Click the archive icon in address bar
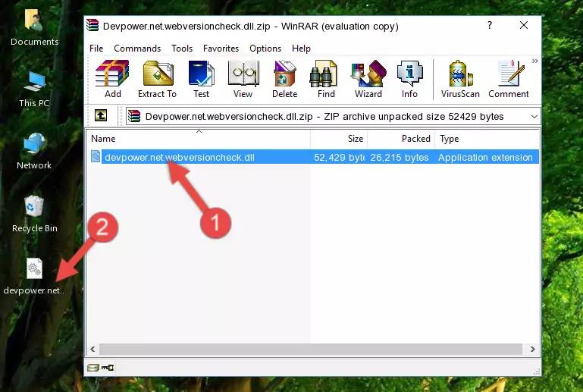This screenshot has width=583, height=392. (x=134, y=117)
